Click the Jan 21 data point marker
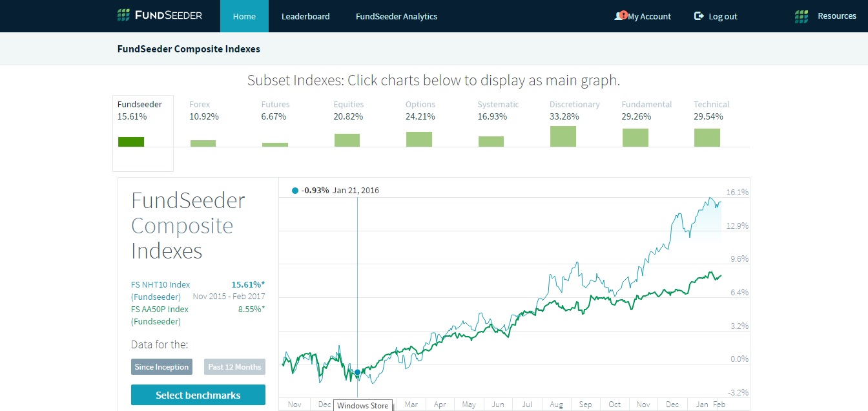The height and width of the screenshot is (411, 868). click(357, 372)
